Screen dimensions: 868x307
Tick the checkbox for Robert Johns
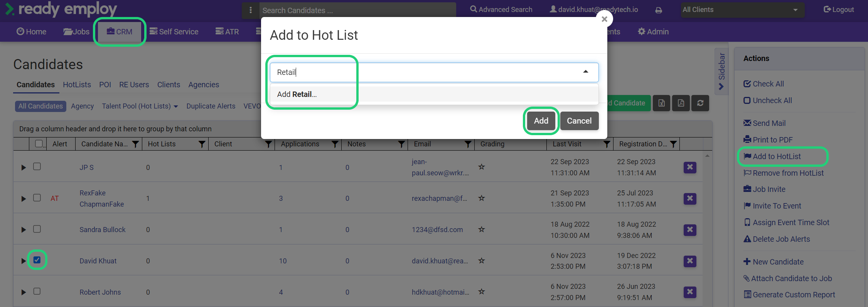tap(37, 291)
